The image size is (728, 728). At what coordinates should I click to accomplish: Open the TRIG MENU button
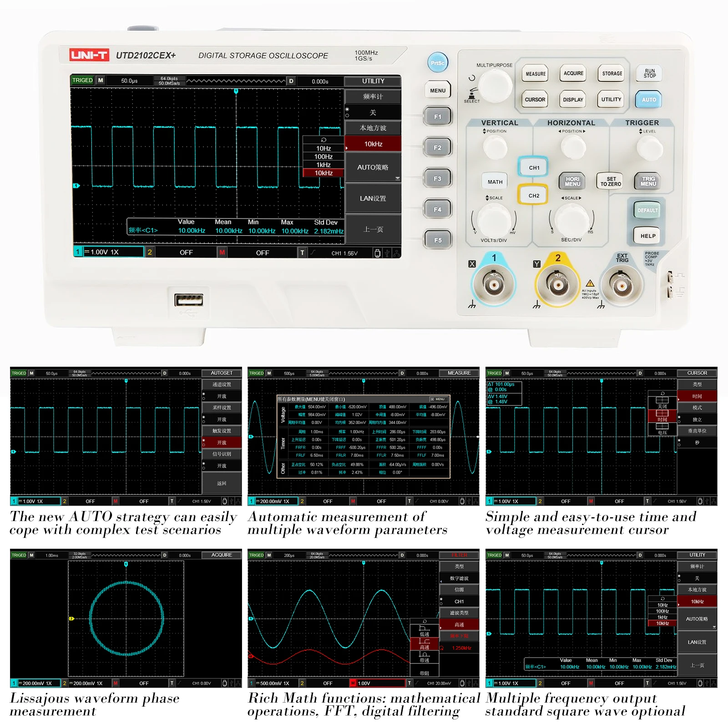pyautogui.click(x=648, y=182)
